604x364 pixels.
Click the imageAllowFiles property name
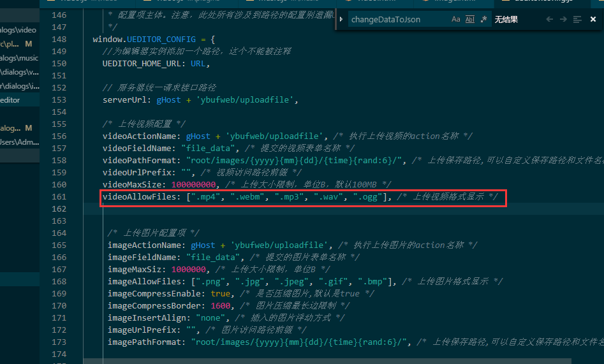tap(144, 281)
